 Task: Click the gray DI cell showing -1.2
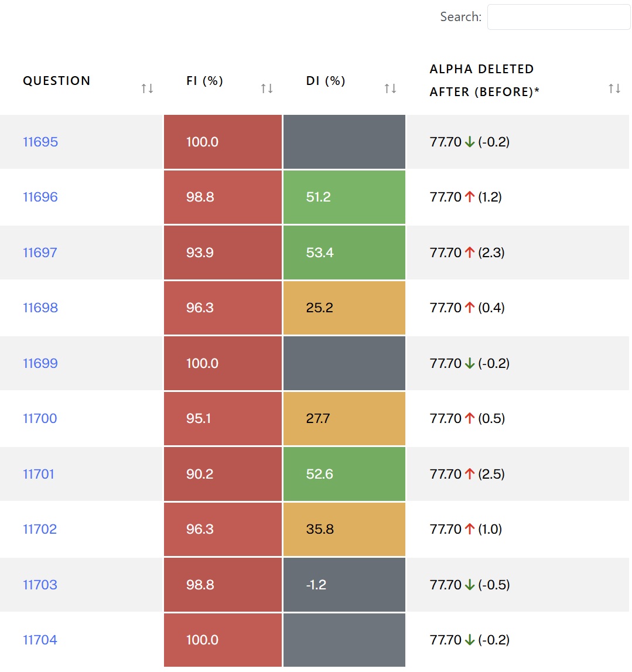(x=344, y=585)
